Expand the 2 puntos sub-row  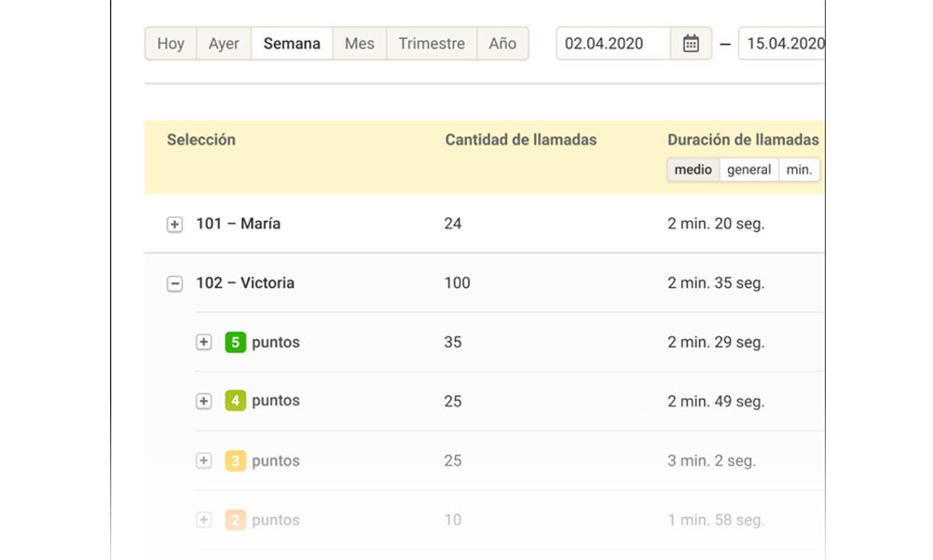point(204,520)
